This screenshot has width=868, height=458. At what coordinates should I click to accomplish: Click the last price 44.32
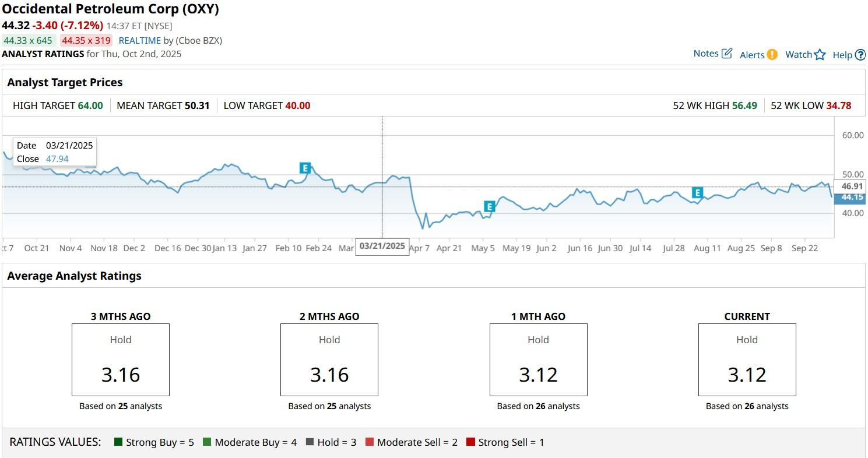pos(16,26)
